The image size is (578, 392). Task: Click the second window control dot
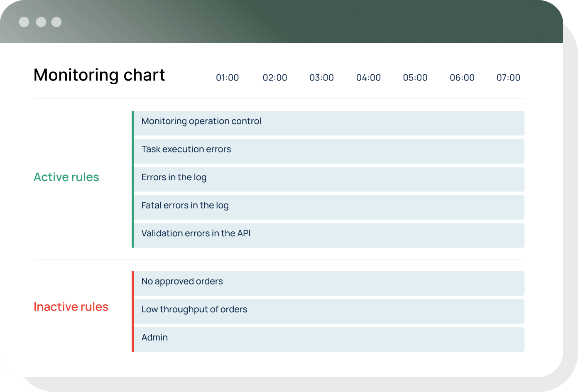41,22
